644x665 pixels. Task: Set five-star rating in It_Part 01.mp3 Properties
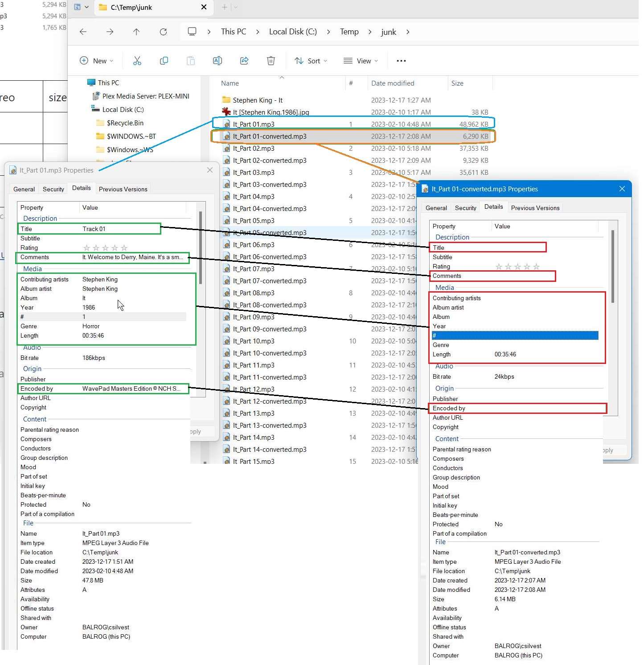[x=124, y=248]
